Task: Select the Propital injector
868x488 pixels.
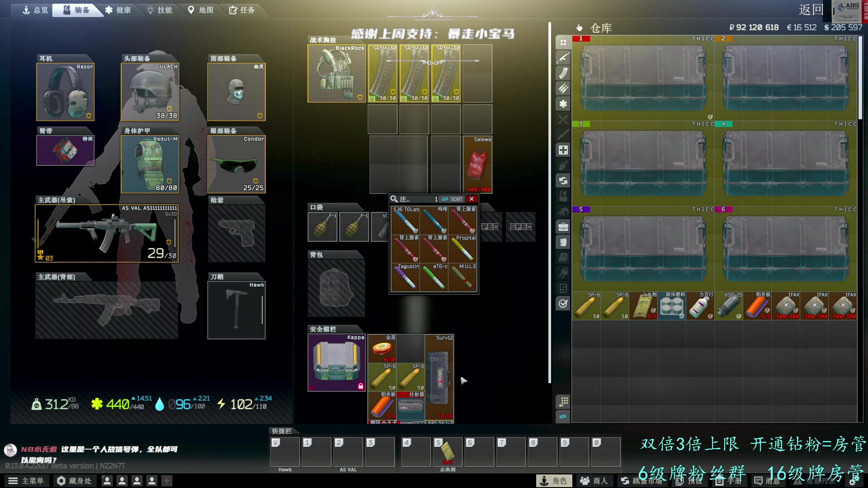Action: click(462, 249)
